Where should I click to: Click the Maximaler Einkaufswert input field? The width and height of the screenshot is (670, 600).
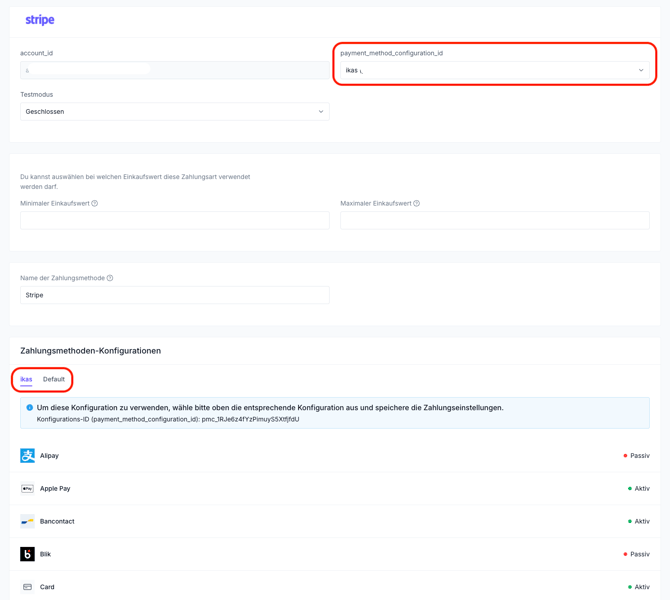pyautogui.click(x=495, y=221)
